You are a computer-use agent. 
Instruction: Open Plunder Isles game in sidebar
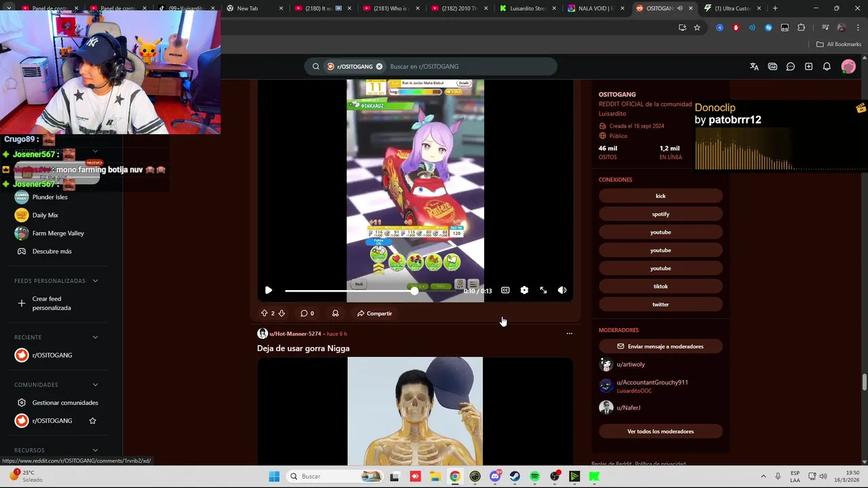click(50, 197)
